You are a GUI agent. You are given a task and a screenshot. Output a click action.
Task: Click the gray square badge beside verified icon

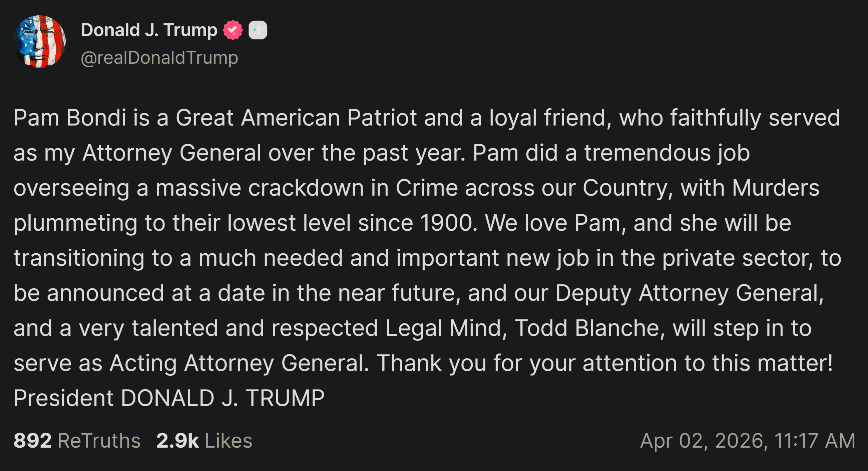coord(258,30)
